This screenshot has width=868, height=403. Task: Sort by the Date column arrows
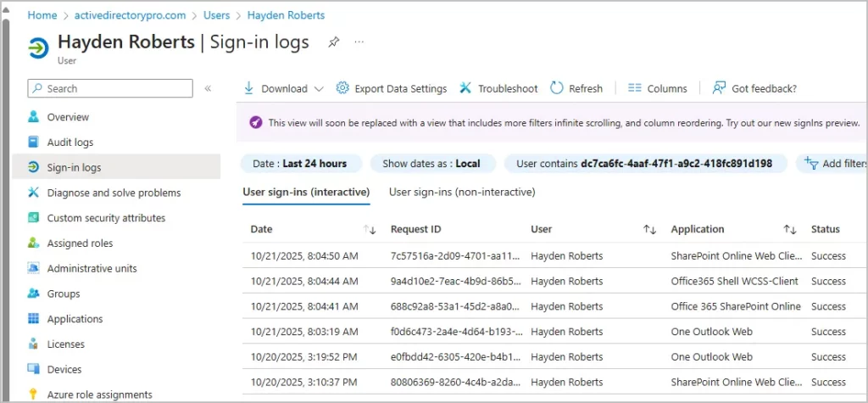(370, 229)
